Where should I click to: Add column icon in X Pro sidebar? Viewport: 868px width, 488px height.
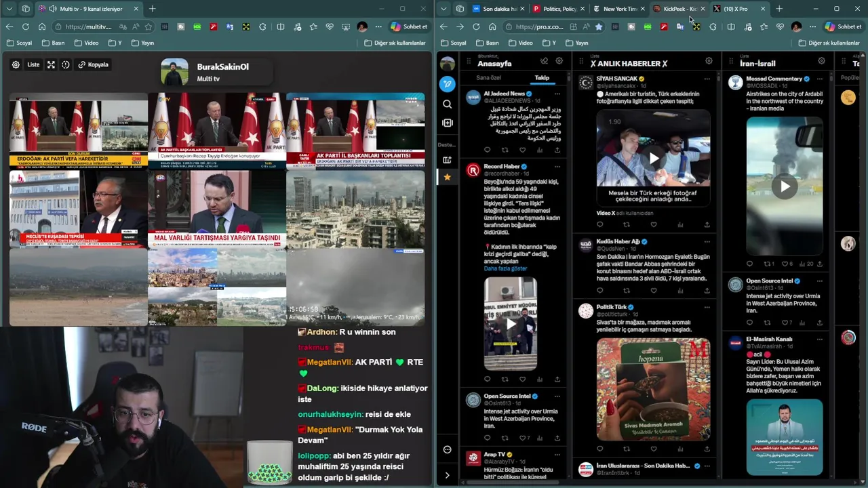(x=447, y=123)
